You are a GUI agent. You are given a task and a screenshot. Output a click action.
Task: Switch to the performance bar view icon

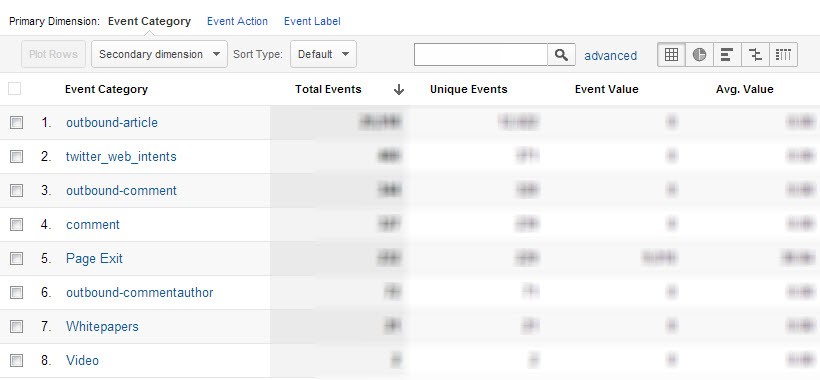click(727, 54)
